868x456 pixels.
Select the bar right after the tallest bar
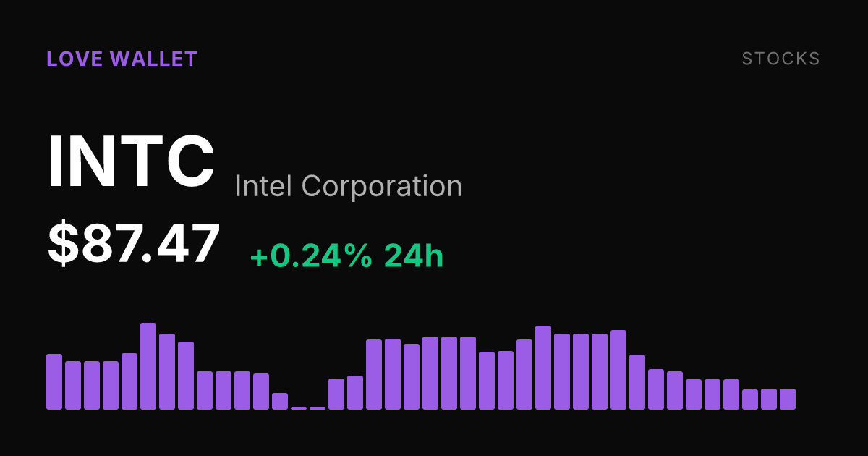167,371
